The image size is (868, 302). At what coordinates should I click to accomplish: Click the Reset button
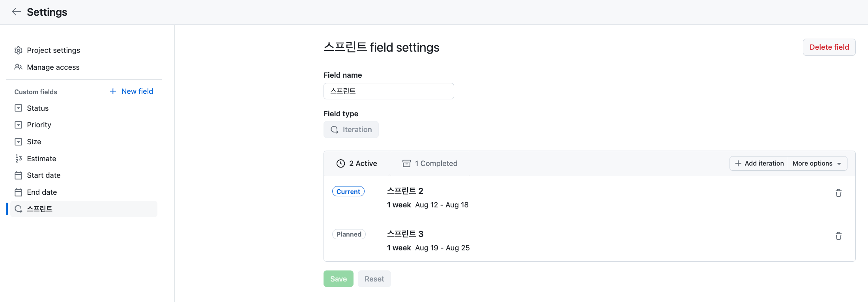374,279
